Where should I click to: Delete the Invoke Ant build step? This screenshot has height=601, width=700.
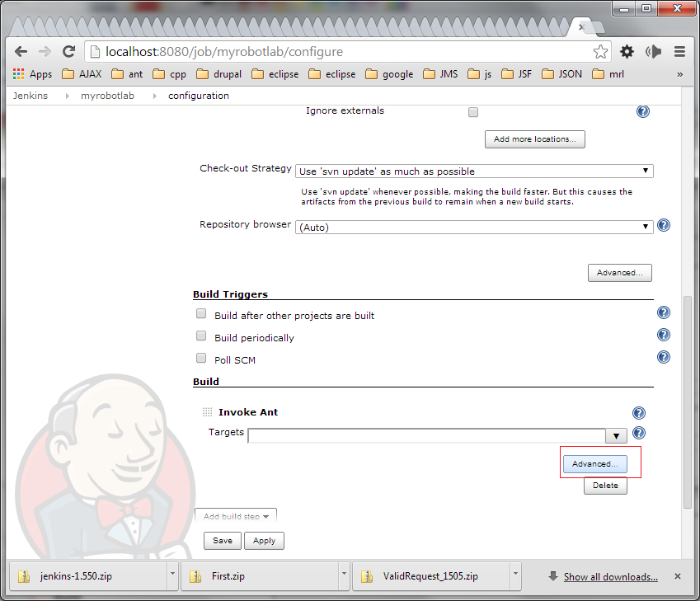pos(605,486)
